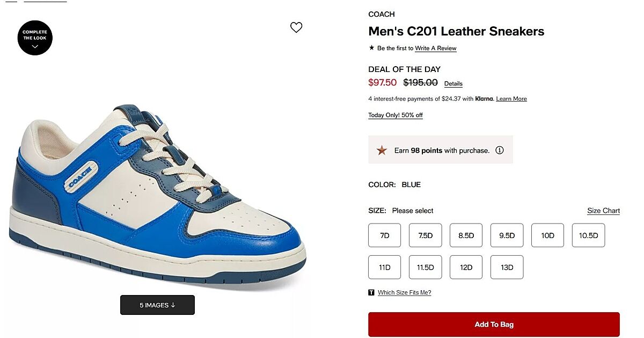This screenshot has height=338, width=644.
Task: Pick size 12D
Action: (x=466, y=267)
